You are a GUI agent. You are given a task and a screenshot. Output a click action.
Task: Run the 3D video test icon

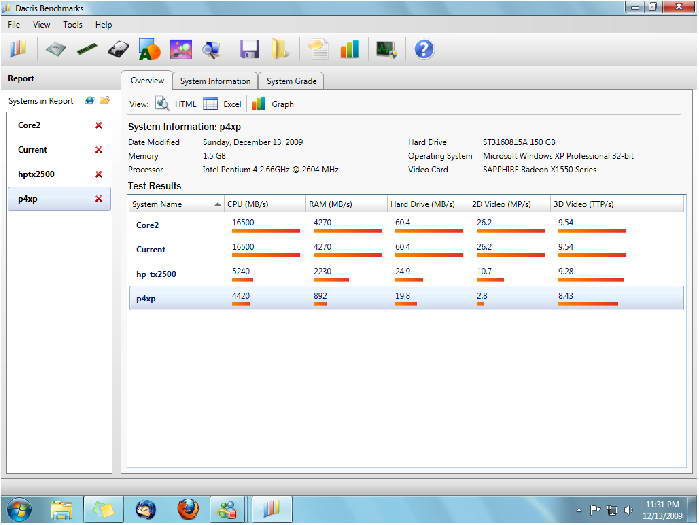coord(181,49)
